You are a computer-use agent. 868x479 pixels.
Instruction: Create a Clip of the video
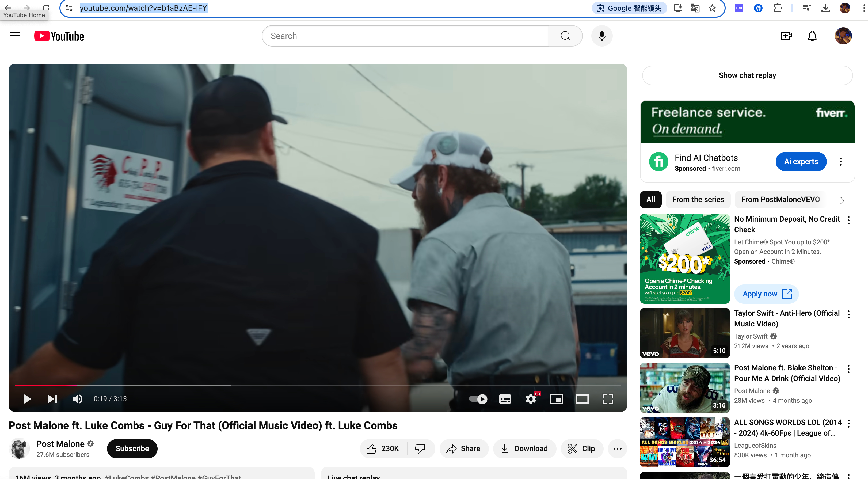tap(582, 449)
